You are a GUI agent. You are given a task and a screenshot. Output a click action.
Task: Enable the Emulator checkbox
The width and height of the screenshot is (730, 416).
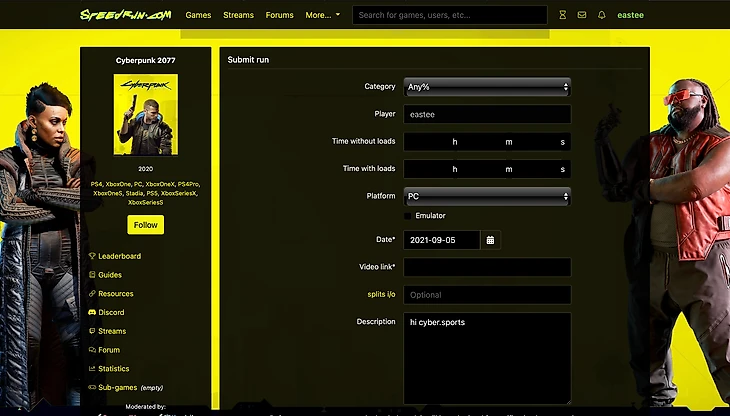pyautogui.click(x=408, y=216)
